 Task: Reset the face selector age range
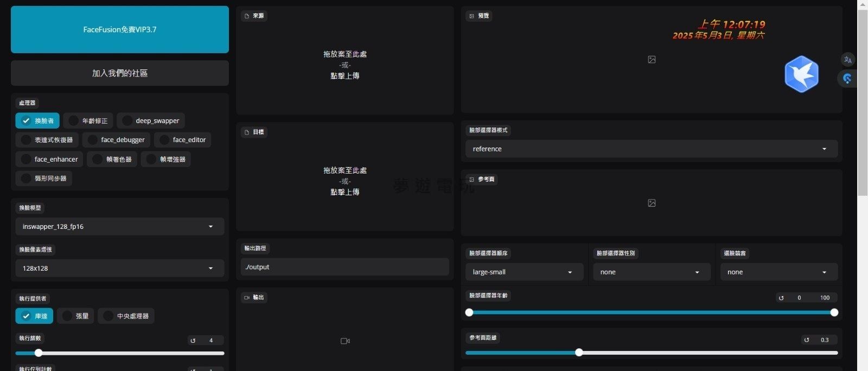tap(781, 298)
